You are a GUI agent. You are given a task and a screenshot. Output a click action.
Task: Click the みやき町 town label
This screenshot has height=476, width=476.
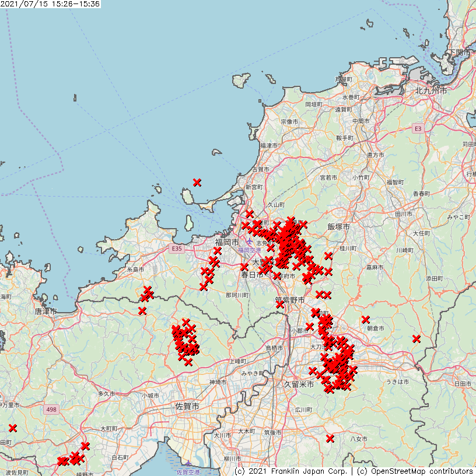(252, 373)
